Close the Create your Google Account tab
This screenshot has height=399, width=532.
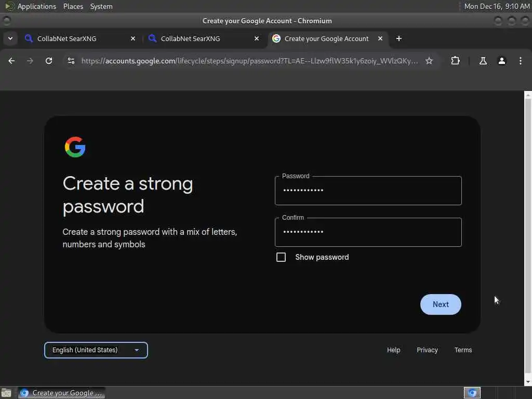tap(380, 38)
